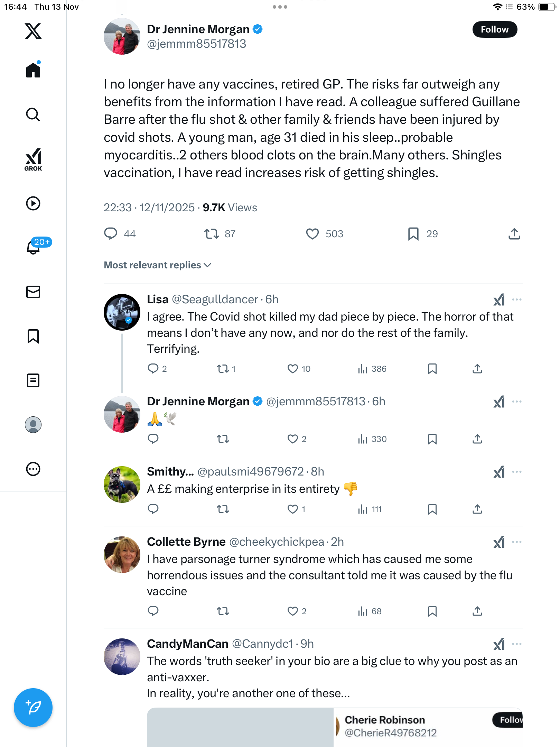560x747 pixels.
Task: Bookmark the main post with 29 bookmarks
Action: coord(413,234)
